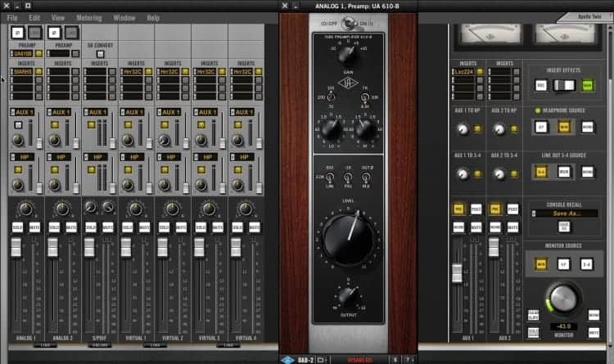The height and width of the screenshot is (364, 614).
Task: Open the Edit menu
Action: (x=34, y=18)
